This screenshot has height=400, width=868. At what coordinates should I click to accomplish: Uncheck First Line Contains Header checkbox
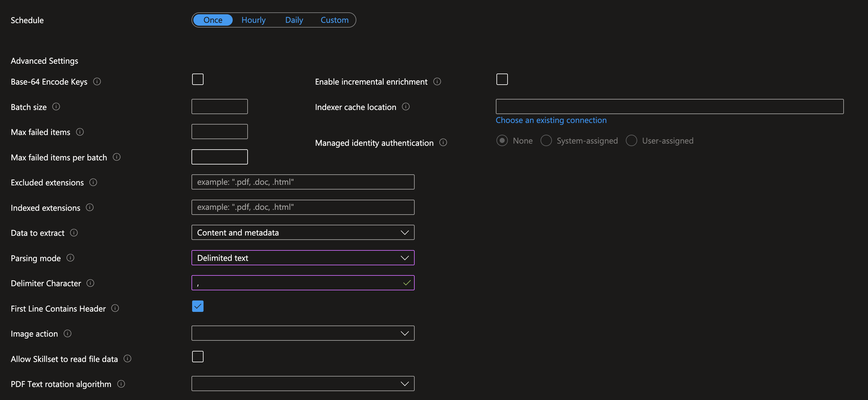(x=198, y=306)
